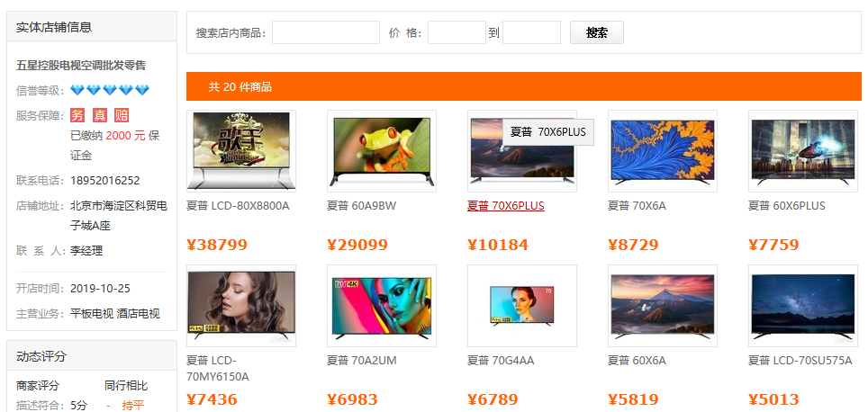Viewport: 868px width, 412px height.
Task: Open the underlined 夏普 70X6PLUS link
Action: pyautogui.click(x=506, y=206)
